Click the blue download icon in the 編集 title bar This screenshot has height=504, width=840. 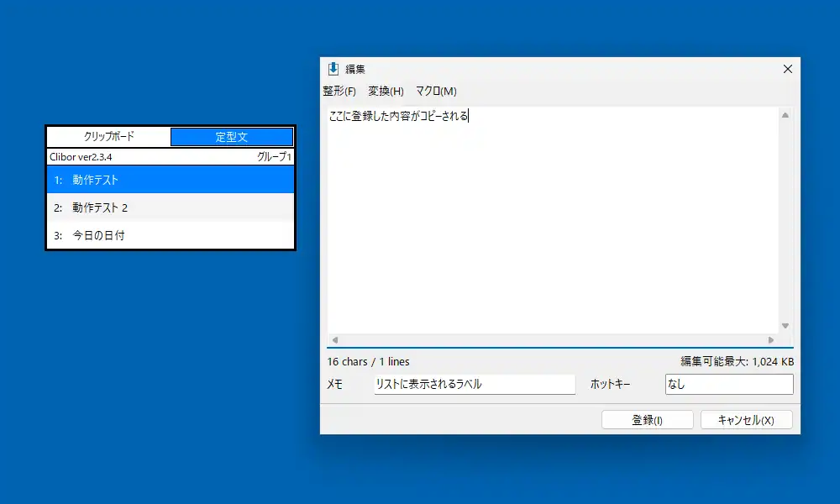333,69
